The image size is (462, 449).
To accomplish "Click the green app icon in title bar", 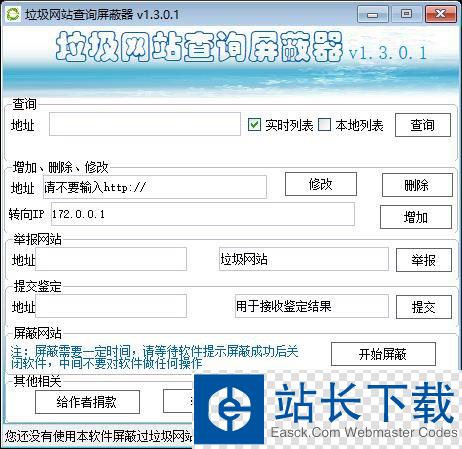I will pos(13,14).
